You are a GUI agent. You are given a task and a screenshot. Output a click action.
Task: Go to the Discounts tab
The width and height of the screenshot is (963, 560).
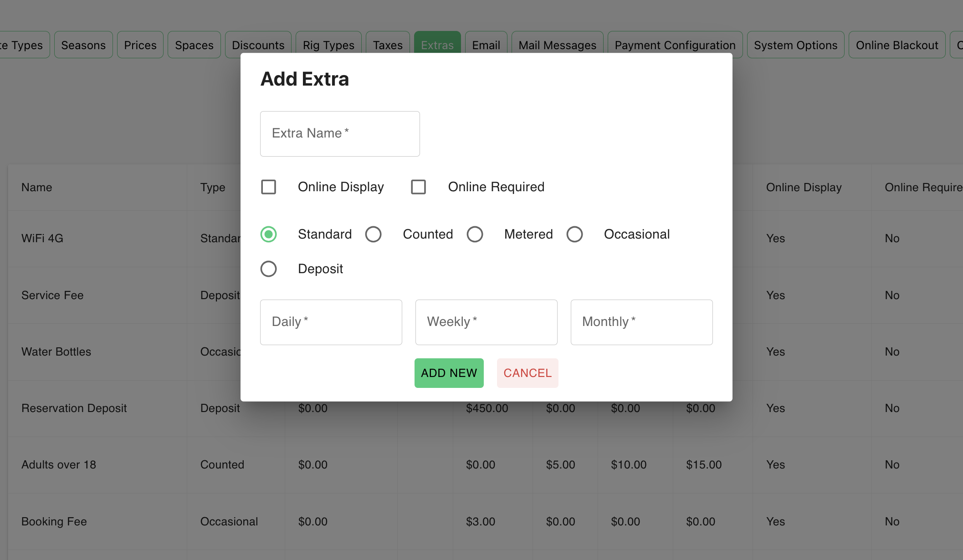258,45
